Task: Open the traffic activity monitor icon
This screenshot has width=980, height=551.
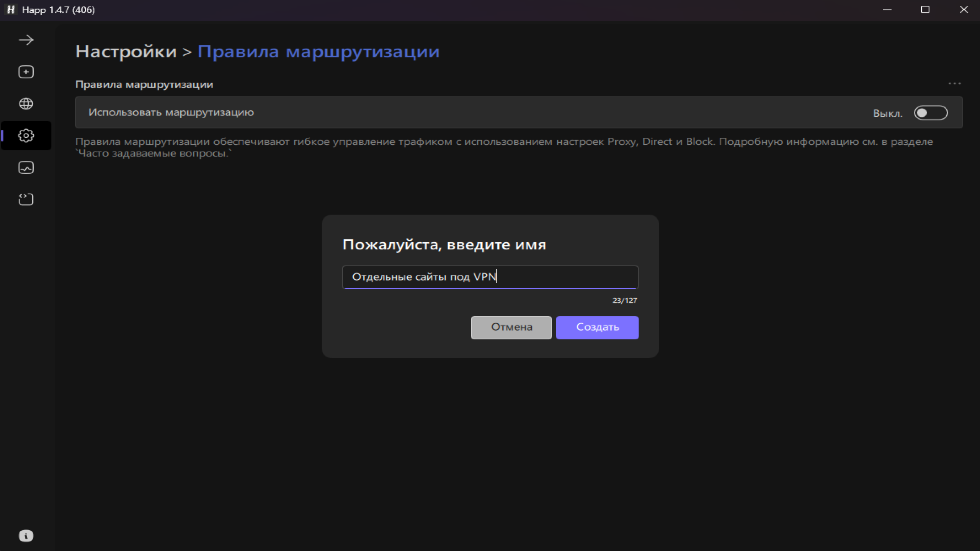Action: (x=26, y=168)
